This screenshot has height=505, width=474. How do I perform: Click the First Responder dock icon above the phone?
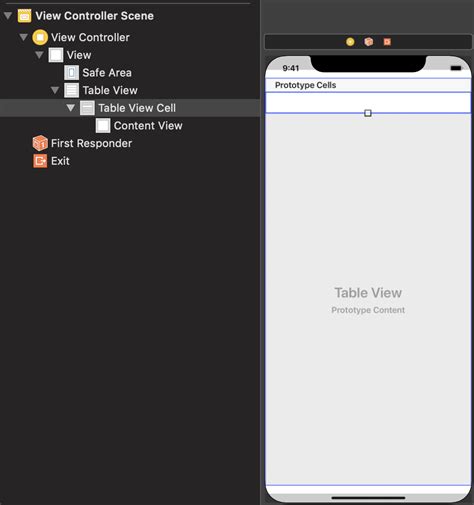(x=369, y=42)
